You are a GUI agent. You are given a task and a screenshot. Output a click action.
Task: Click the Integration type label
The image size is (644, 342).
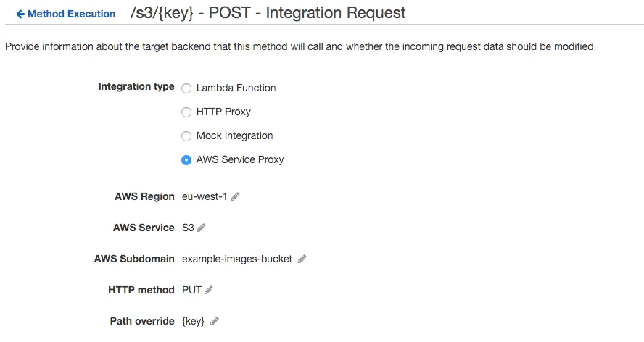(x=136, y=87)
